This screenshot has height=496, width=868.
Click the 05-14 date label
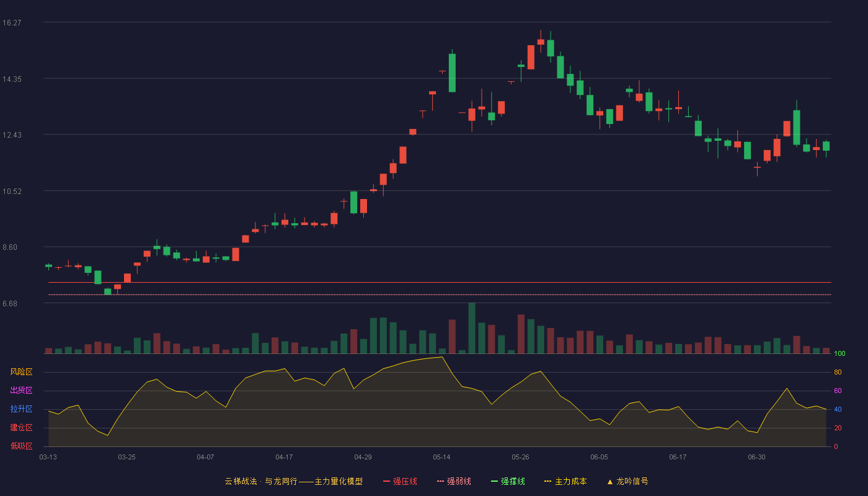pyautogui.click(x=441, y=457)
